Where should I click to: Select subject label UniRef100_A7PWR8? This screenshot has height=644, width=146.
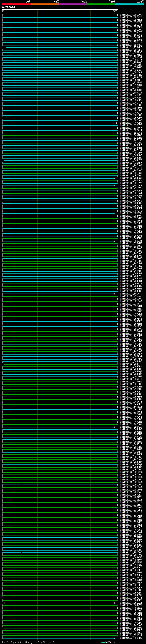(x=131, y=47)
